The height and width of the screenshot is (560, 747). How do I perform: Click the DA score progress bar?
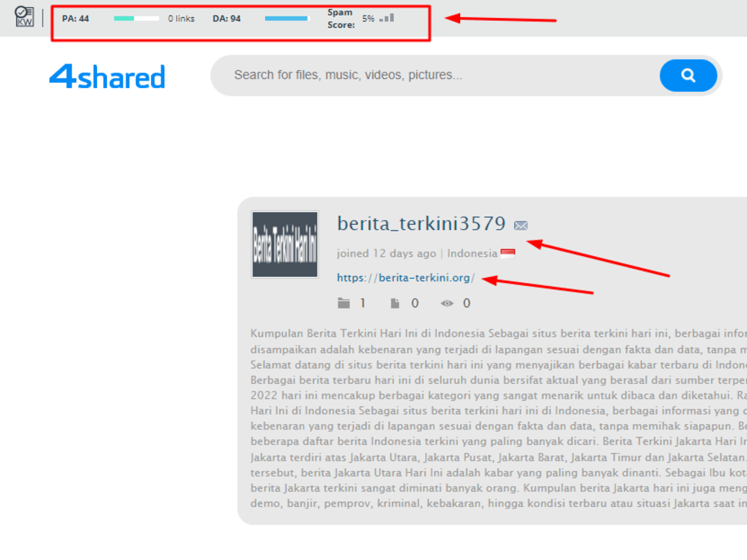click(x=288, y=19)
